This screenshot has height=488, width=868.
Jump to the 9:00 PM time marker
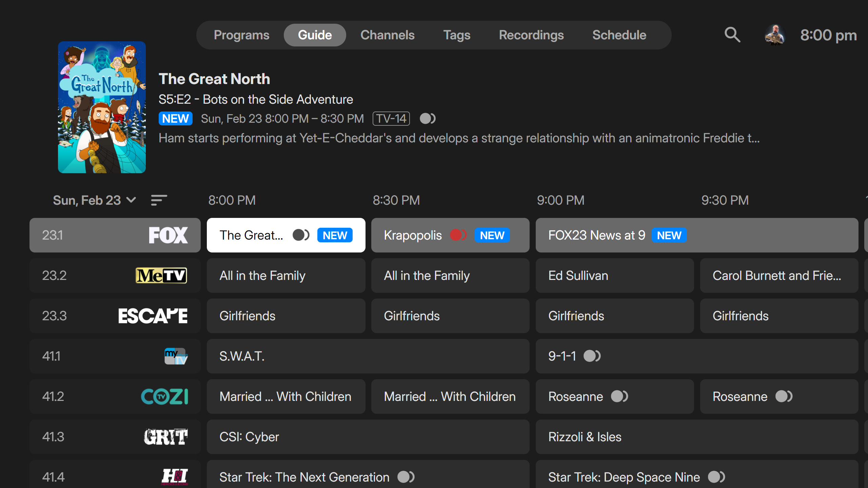[560, 200]
